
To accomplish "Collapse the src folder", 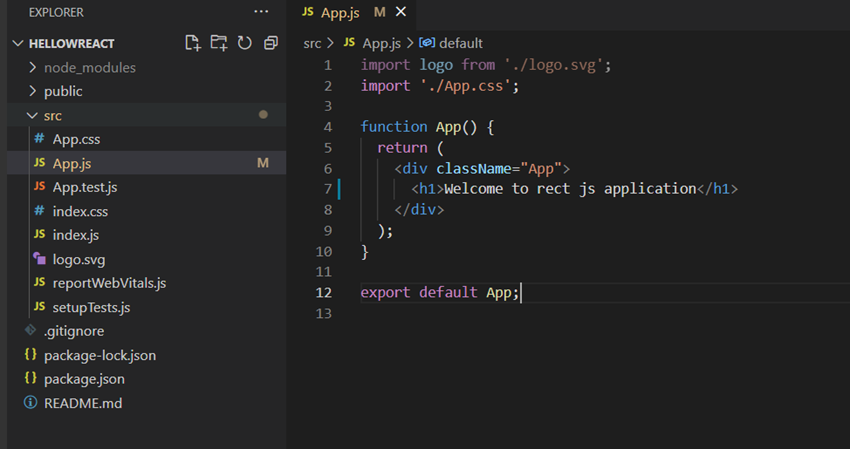I will [52, 115].
